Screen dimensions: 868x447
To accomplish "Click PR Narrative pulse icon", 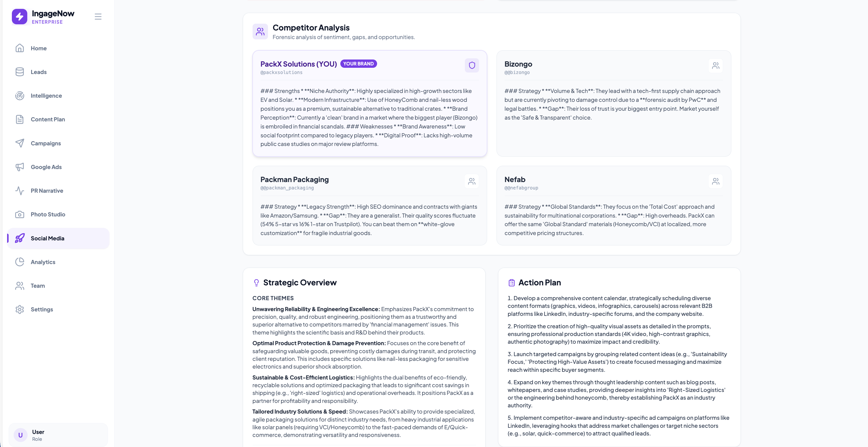I will pos(20,191).
